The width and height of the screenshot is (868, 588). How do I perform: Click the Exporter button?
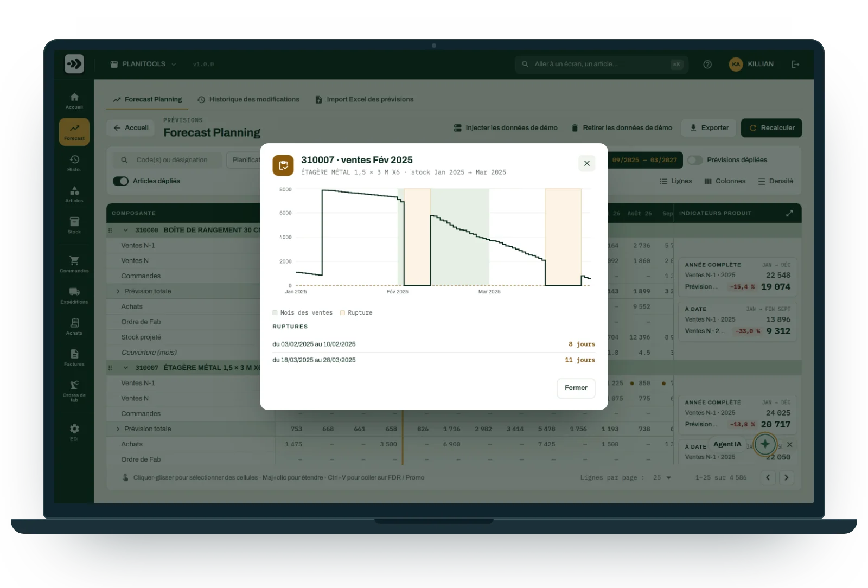coord(709,128)
